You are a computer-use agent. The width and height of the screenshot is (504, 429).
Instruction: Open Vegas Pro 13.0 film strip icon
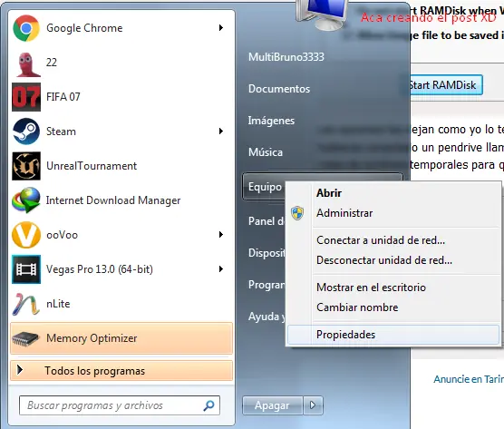pos(26,269)
